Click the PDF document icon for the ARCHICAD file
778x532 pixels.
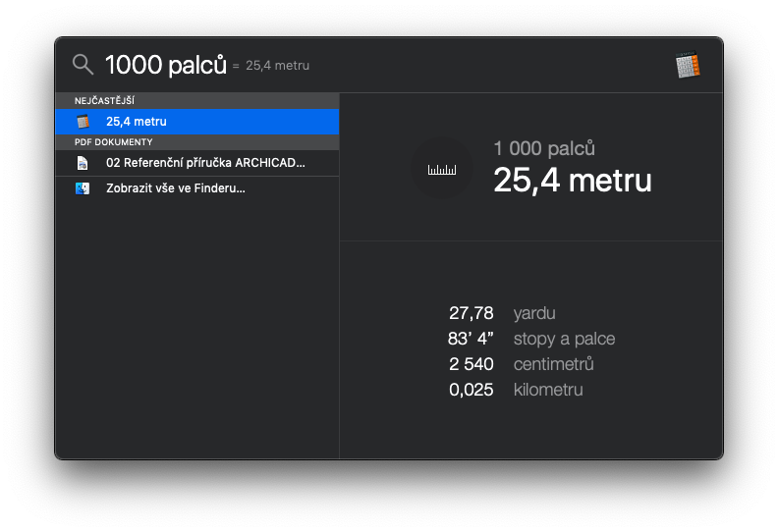pos(83,163)
